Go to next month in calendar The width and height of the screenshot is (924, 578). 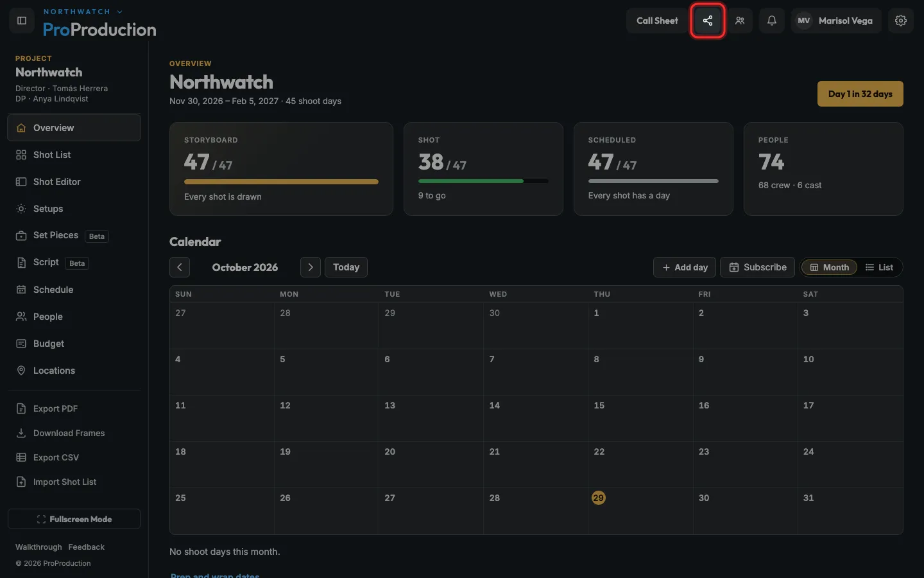point(311,267)
